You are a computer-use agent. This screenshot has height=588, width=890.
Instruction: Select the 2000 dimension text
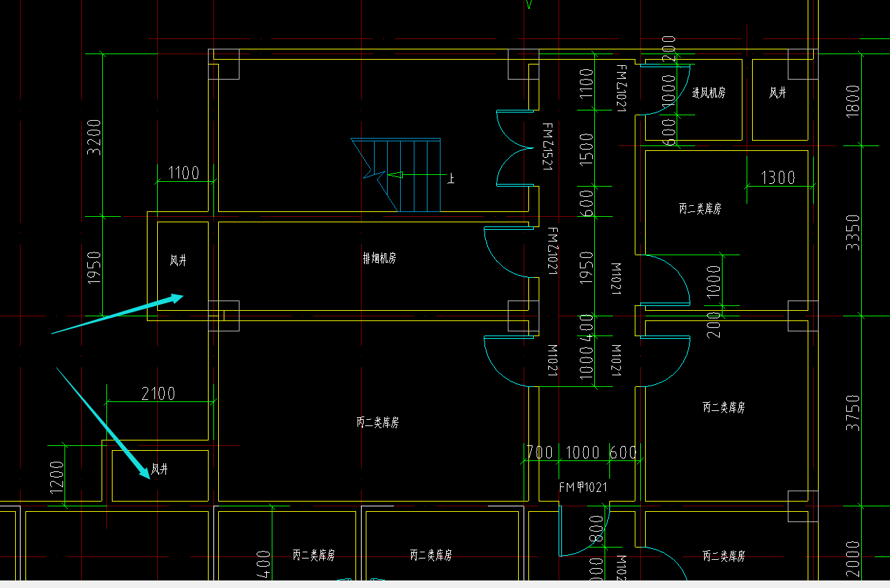point(853,559)
